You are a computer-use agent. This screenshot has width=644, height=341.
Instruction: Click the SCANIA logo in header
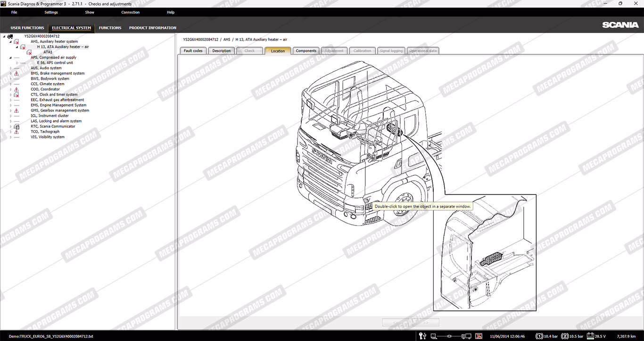pyautogui.click(x=620, y=25)
